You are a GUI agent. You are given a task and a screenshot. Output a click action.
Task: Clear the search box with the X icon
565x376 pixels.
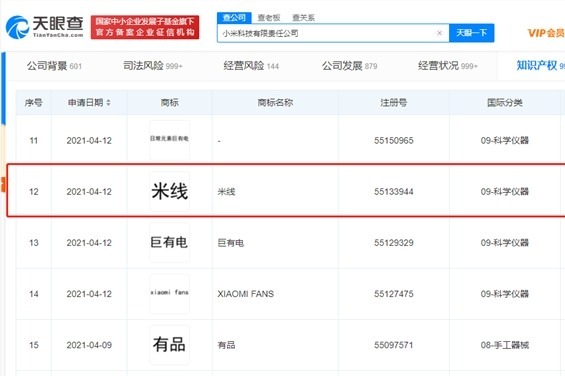[x=439, y=33]
